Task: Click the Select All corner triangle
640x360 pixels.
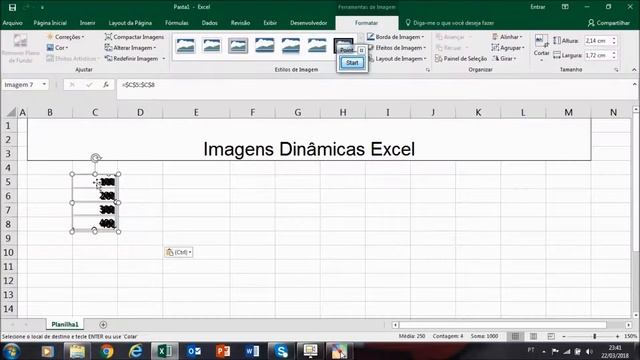Action: coord(11,112)
